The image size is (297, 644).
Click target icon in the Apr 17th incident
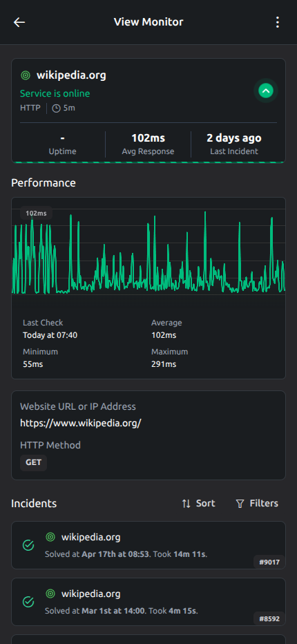pos(50,537)
